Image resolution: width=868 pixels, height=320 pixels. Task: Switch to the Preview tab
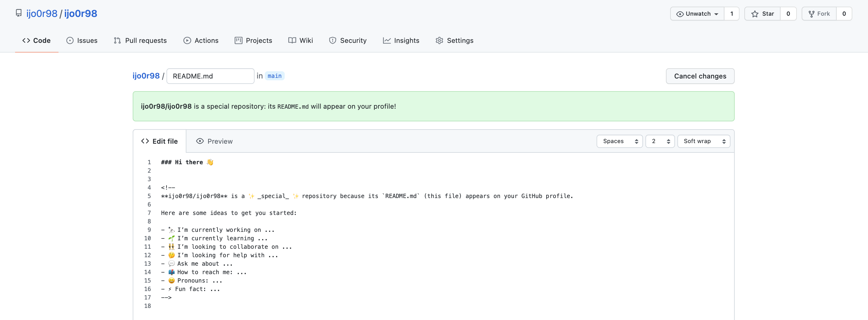(x=214, y=141)
